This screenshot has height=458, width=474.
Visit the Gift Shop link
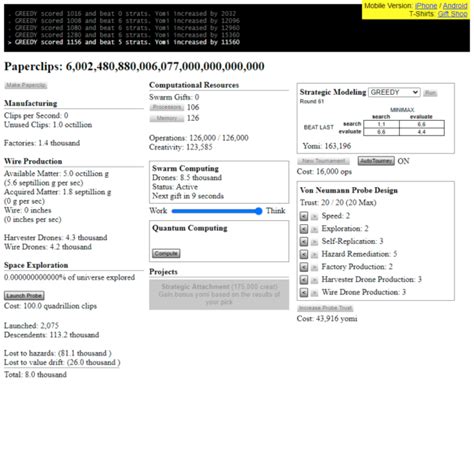pos(452,14)
